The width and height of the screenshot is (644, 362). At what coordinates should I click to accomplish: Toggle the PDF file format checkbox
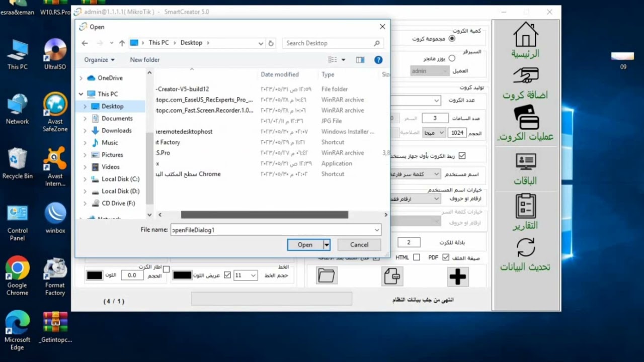[x=446, y=257]
